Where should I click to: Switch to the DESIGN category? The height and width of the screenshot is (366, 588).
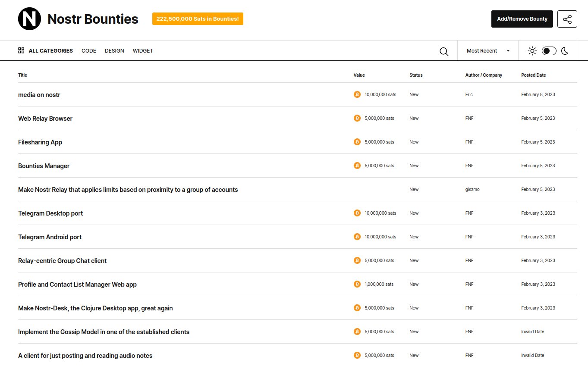coord(114,51)
